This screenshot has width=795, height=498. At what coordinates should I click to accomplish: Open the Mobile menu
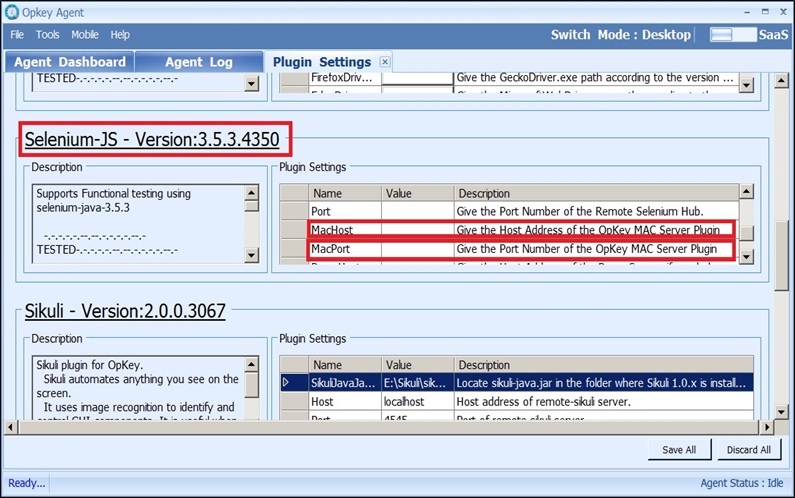coord(85,34)
